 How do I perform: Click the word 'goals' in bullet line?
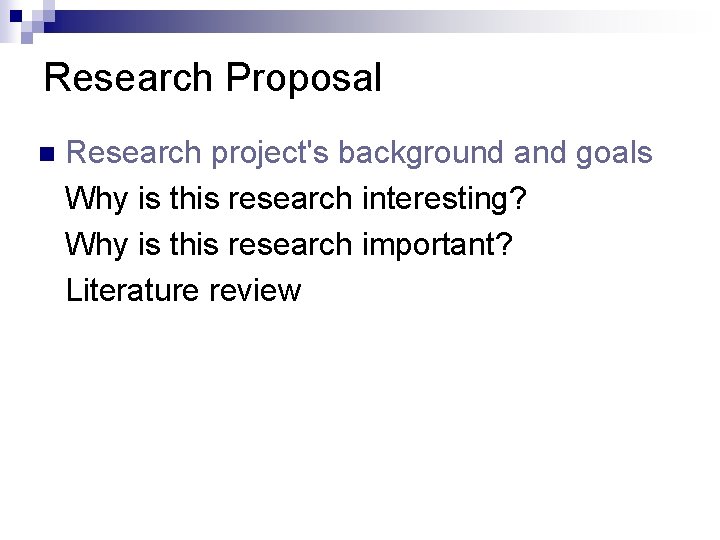click(614, 153)
